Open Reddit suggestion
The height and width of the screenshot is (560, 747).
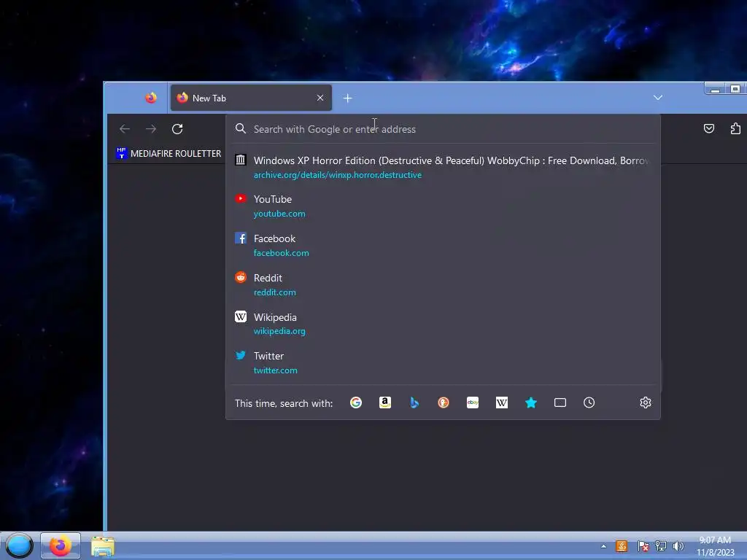point(443,285)
